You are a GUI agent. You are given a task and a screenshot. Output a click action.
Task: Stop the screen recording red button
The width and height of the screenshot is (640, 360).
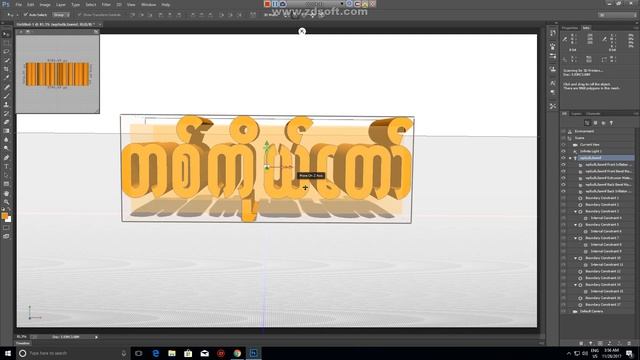point(267,4)
